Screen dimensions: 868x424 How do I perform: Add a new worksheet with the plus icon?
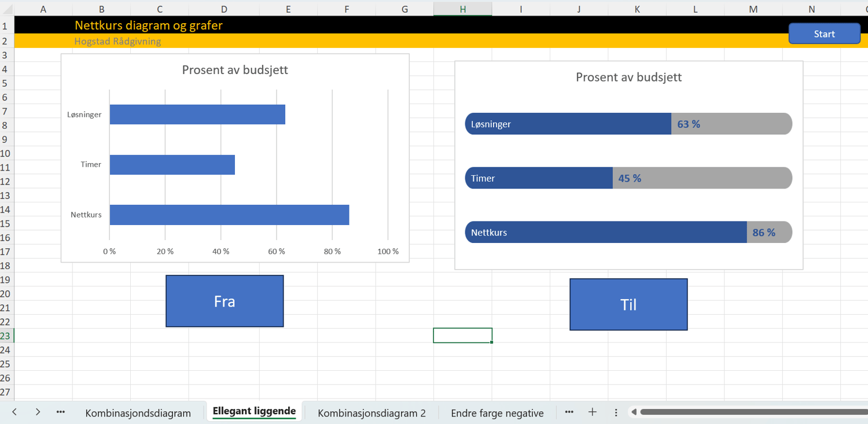coord(592,412)
